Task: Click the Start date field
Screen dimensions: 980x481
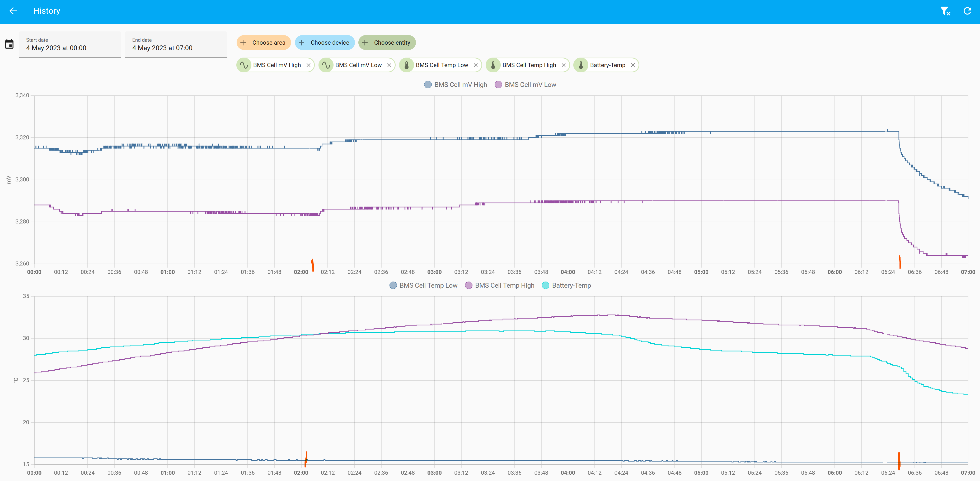Action: pyautogui.click(x=70, y=45)
